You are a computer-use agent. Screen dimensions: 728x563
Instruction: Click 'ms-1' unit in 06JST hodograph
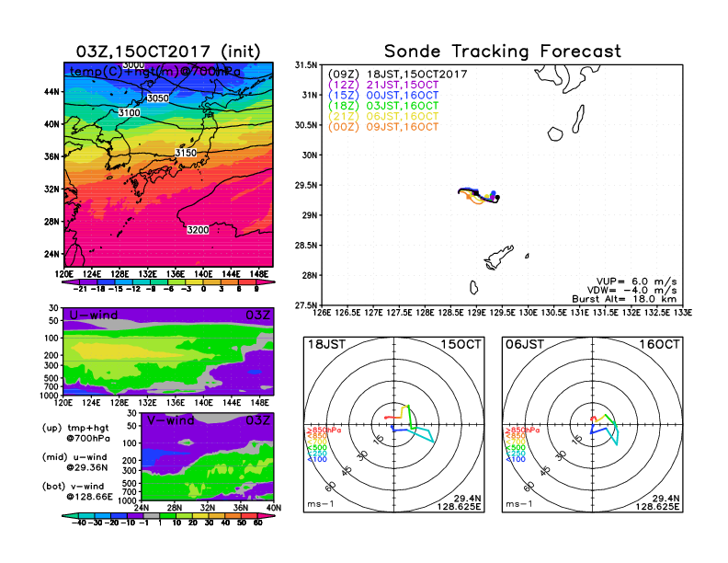click(518, 504)
